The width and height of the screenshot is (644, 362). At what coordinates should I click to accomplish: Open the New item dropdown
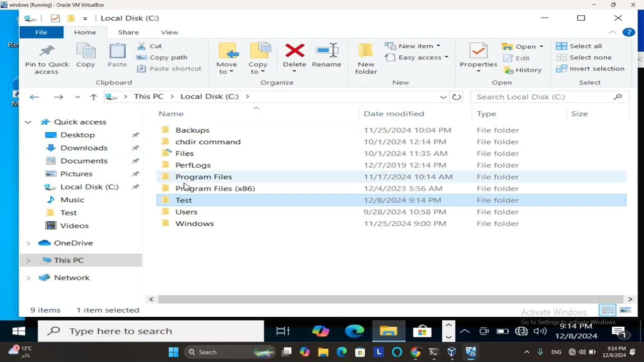(413, 46)
